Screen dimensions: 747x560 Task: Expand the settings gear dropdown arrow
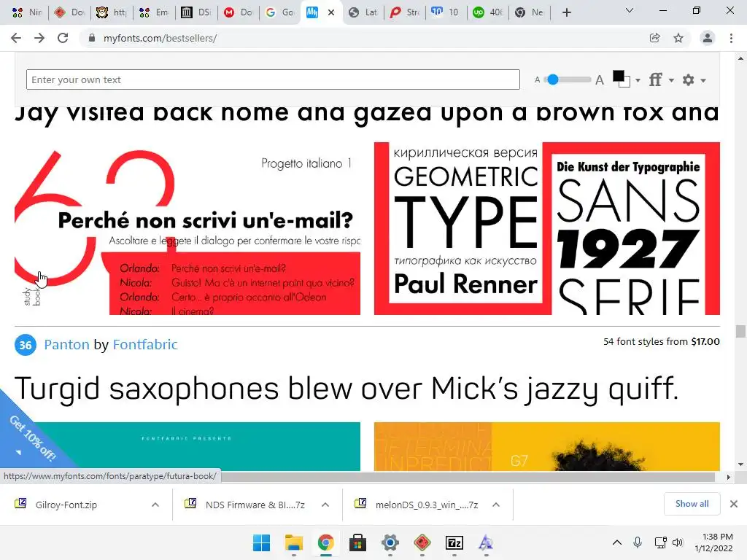tap(703, 80)
